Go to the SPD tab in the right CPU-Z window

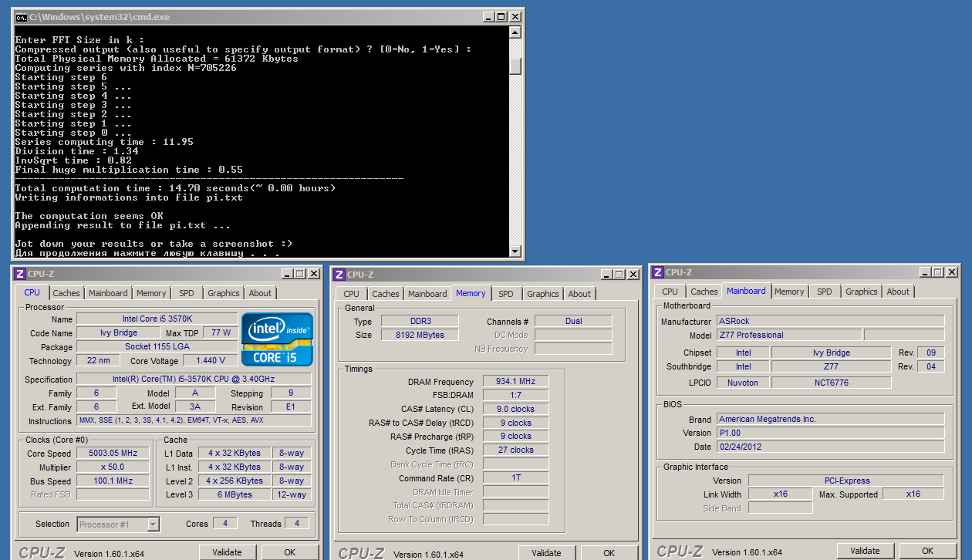(825, 292)
